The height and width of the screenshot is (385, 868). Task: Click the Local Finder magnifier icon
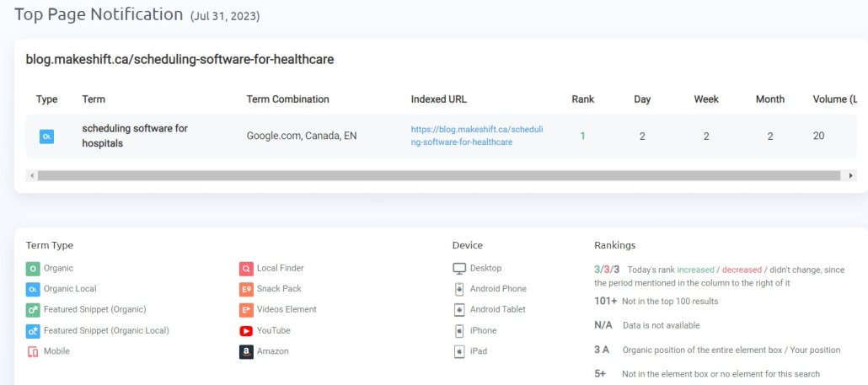coord(246,269)
